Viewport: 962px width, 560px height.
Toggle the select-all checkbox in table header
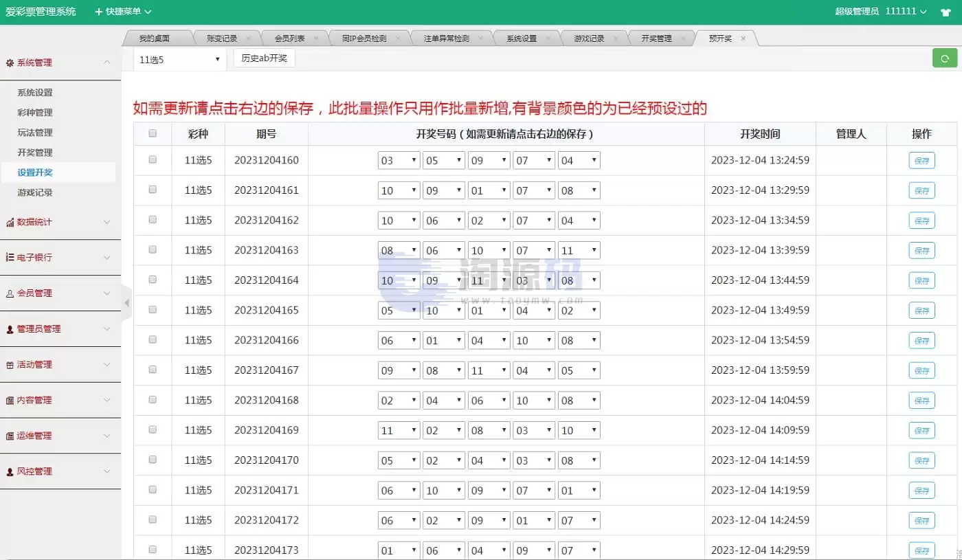click(153, 133)
